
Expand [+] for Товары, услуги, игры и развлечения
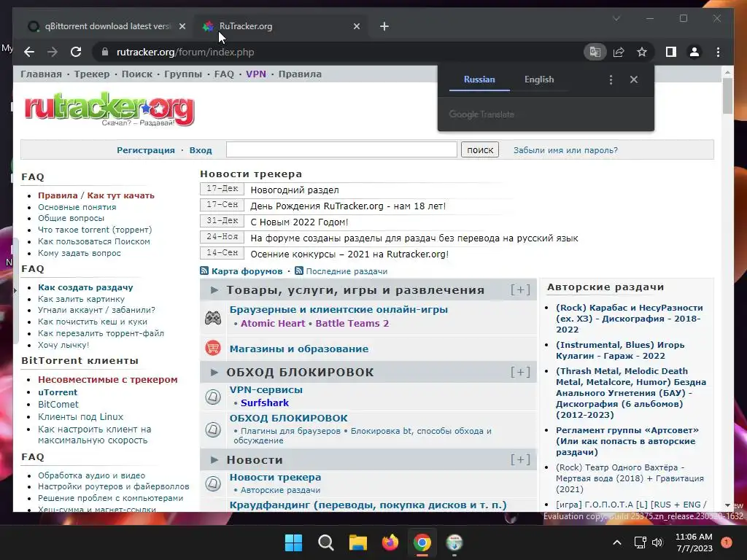520,290
